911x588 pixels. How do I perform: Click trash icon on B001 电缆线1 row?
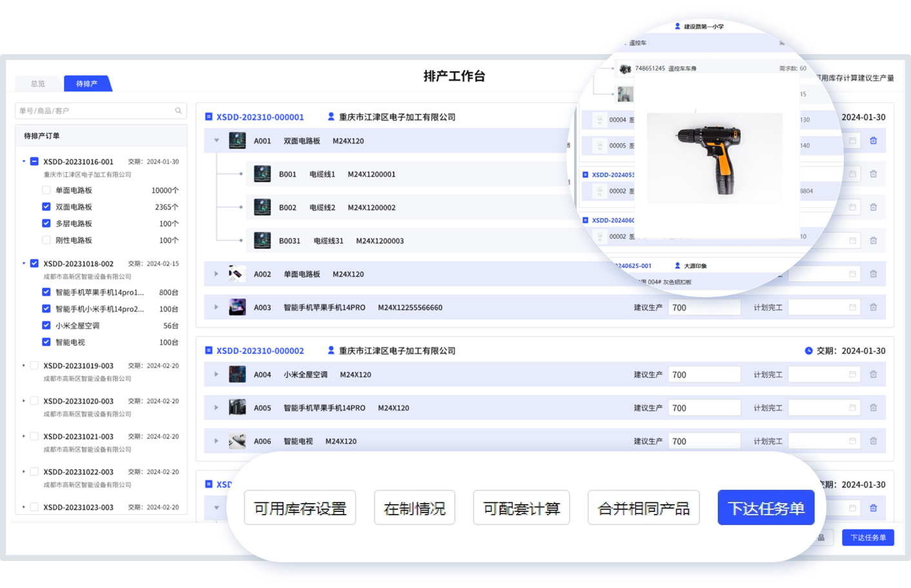point(873,174)
